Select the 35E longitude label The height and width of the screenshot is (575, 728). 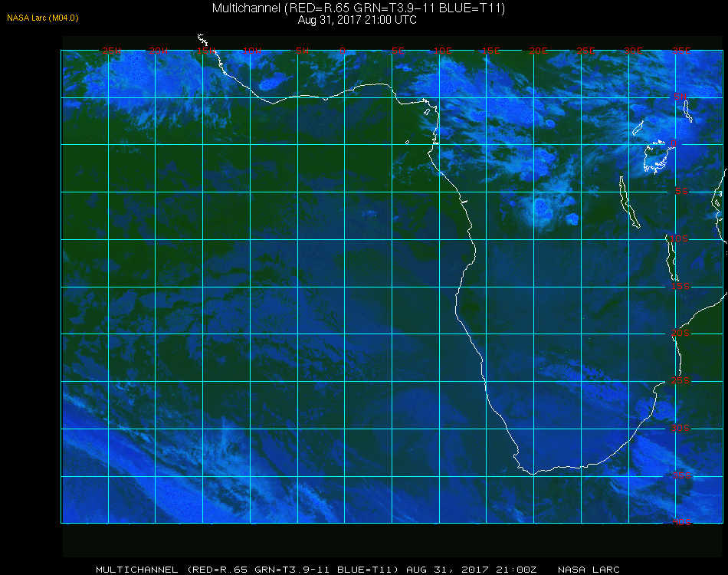681,51
